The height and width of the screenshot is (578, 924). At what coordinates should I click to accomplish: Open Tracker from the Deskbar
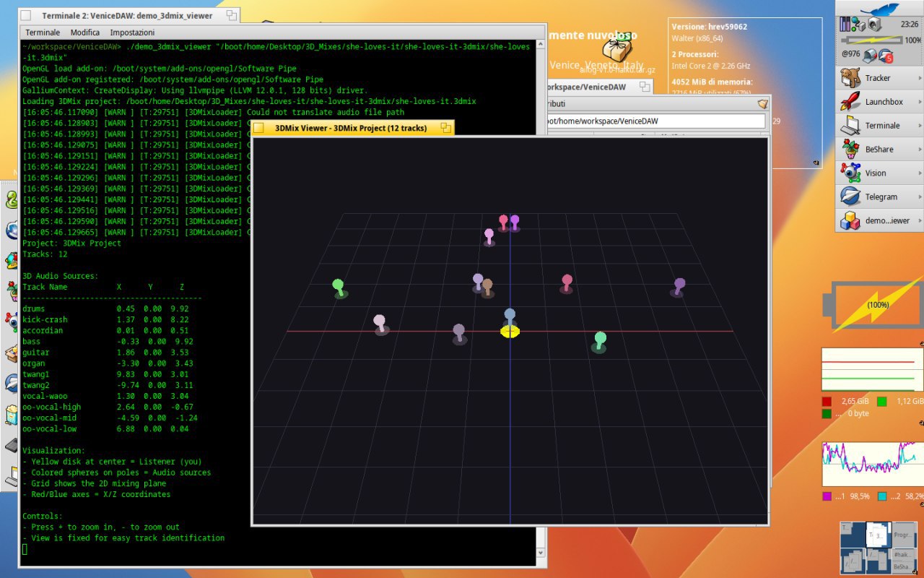pyautogui.click(x=877, y=78)
